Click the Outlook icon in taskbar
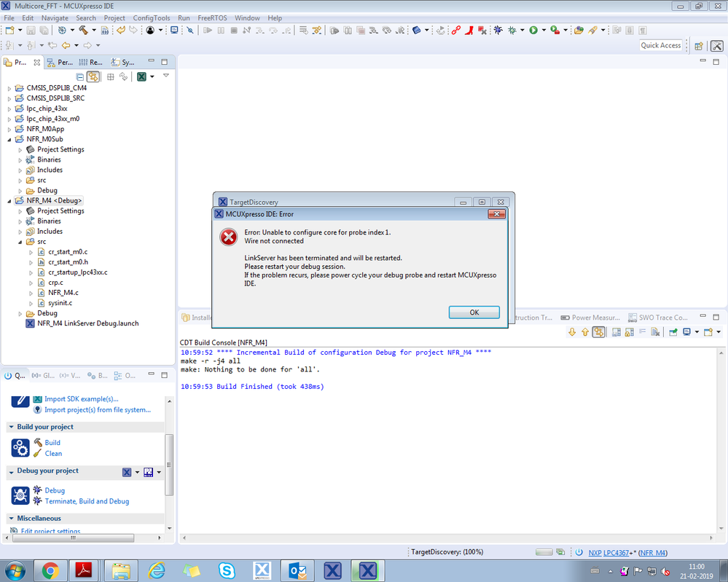Viewport: 728px width, 582px height. click(297, 570)
